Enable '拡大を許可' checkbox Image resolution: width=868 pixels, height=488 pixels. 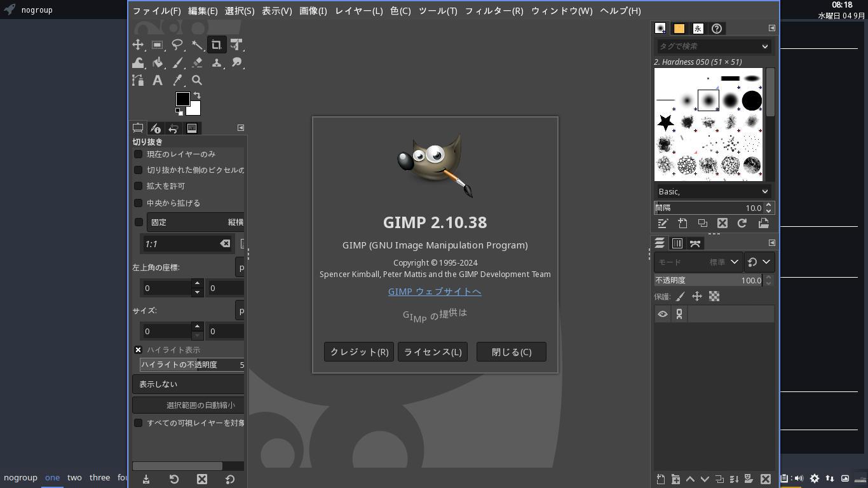point(138,186)
